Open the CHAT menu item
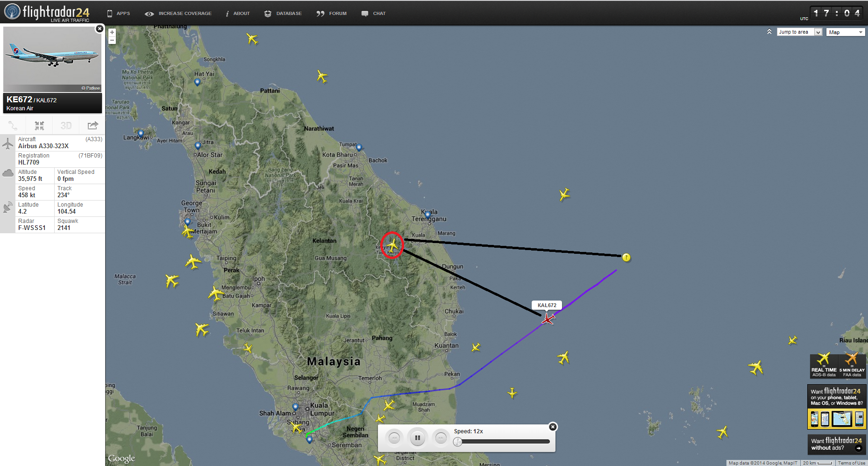Image resolution: width=868 pixels, height=466 pixels. pyautogui.click(x=373, y=14)
